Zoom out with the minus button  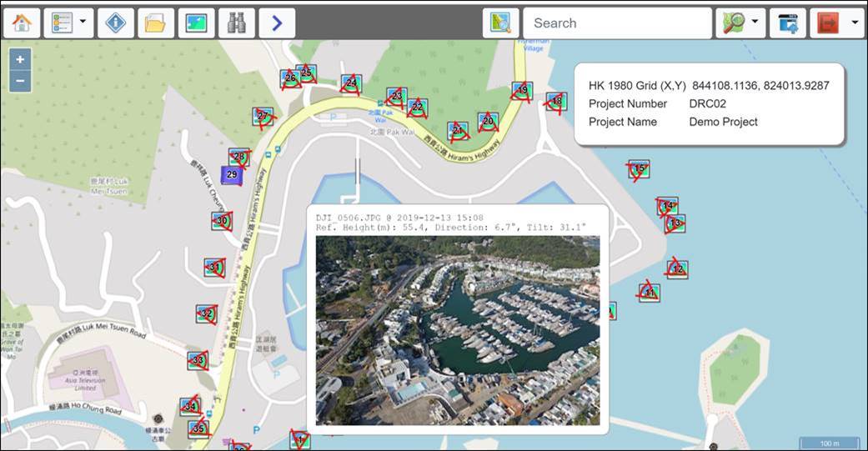pos(21,81)
